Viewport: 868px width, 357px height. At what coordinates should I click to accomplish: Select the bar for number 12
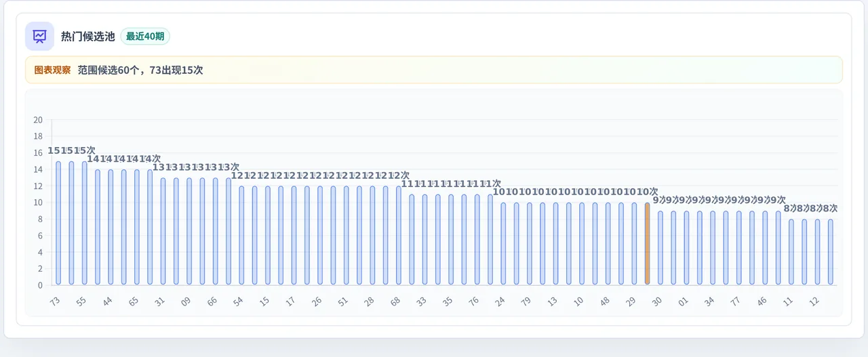(818, 252)
